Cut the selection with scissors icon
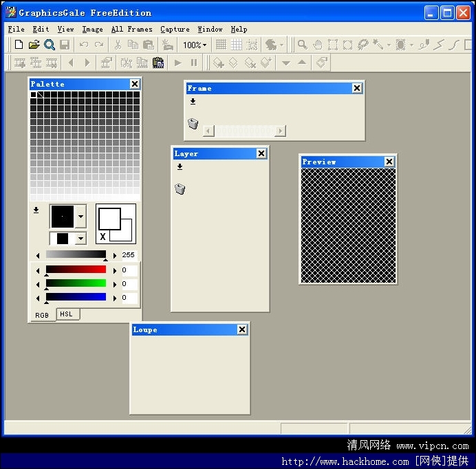The width and height of the screenshot is (476, 469). coord(118,45)
